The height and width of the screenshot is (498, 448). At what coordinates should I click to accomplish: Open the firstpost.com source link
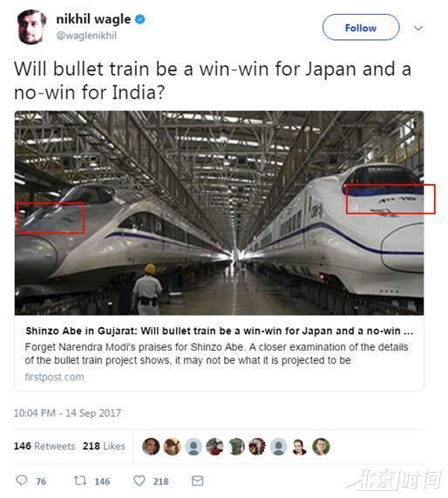pyautogui.click(x=54, y=377)
